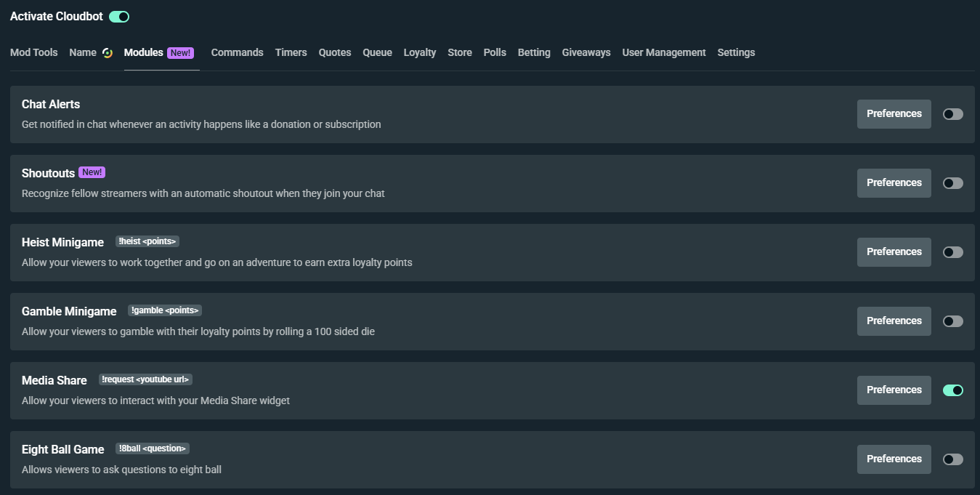The image size is (980, 495).
Task: Enable the Gamble Minigame toggle
Action: (952, 321)
